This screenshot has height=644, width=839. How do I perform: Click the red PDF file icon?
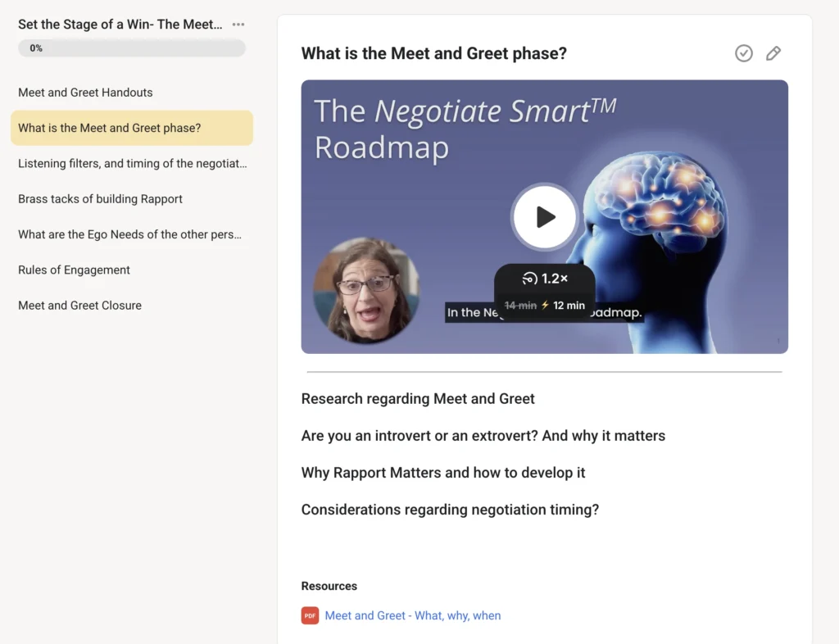(x=310, y=615)
